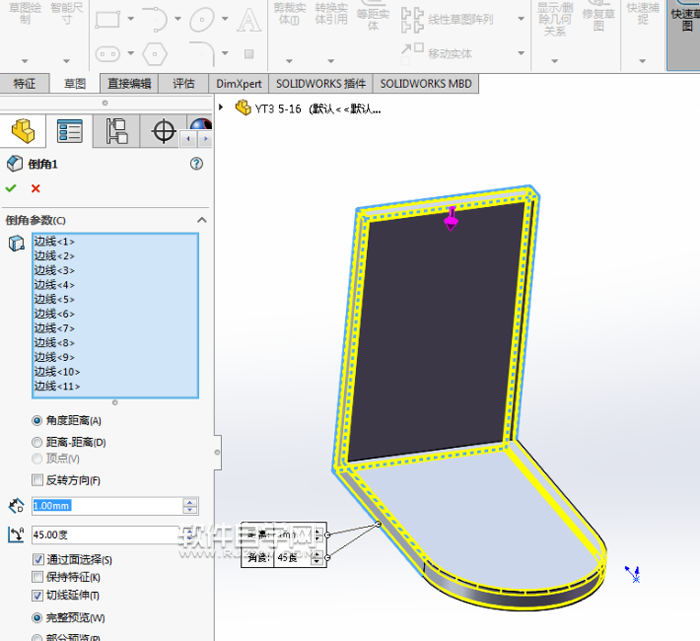Open the ConfigurationManager tab icon
This screenshot has height=641, width=700.
pyautogui.click(x=116, y=131)
